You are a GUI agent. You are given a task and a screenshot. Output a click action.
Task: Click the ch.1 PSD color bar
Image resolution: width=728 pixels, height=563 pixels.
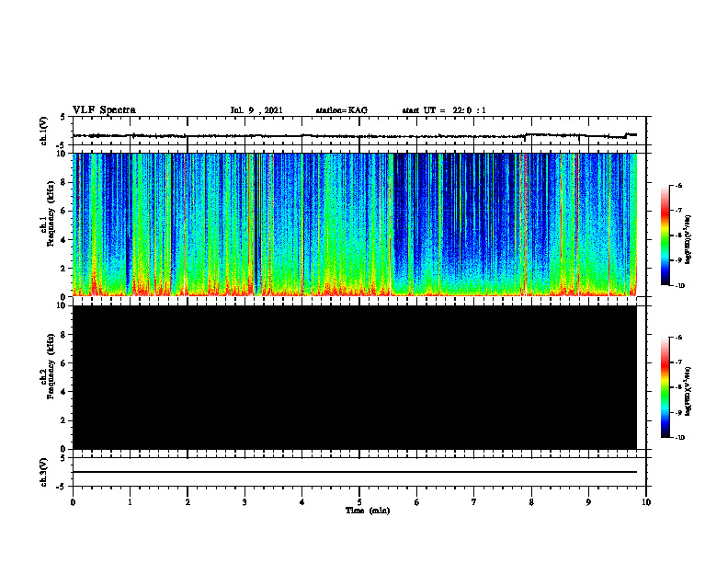665,236
